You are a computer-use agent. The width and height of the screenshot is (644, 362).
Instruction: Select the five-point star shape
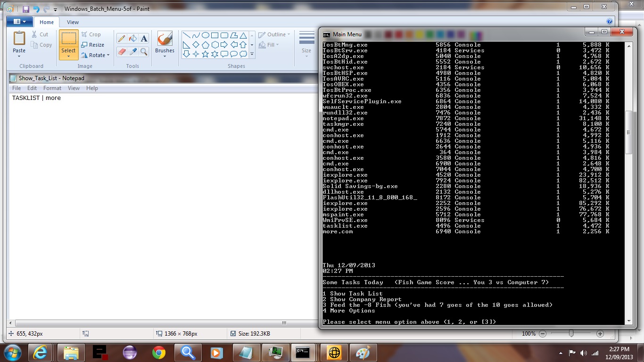[206, 54]
